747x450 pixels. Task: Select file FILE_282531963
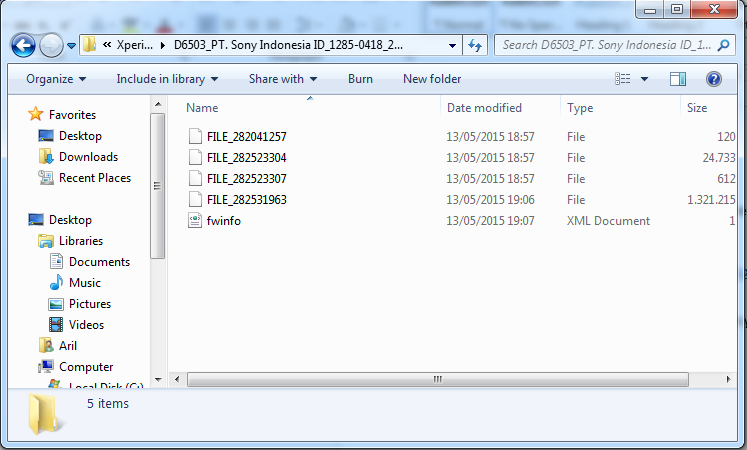click(246, 200)
